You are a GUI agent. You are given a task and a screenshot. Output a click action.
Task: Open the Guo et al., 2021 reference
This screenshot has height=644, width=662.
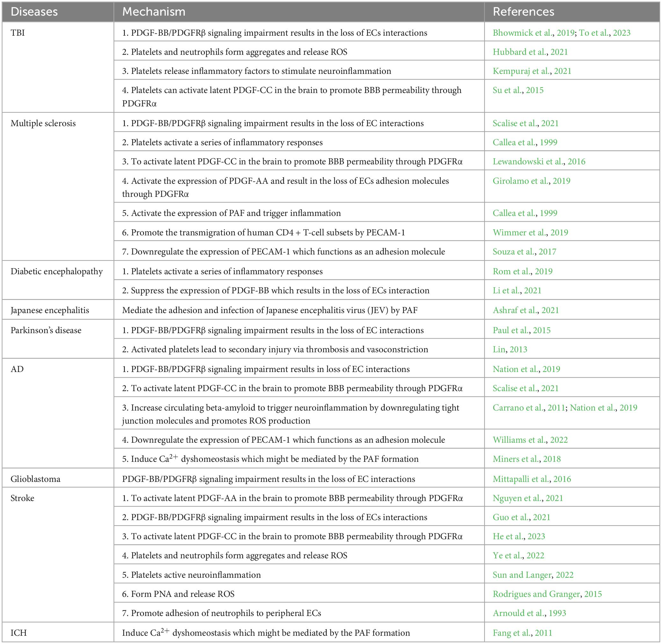(521, 517)
